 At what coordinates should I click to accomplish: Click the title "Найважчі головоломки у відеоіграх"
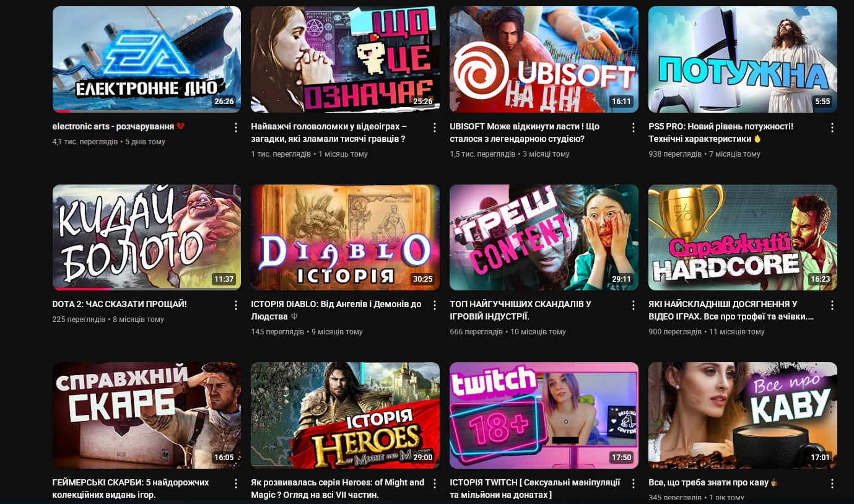(x=329, y=133)
